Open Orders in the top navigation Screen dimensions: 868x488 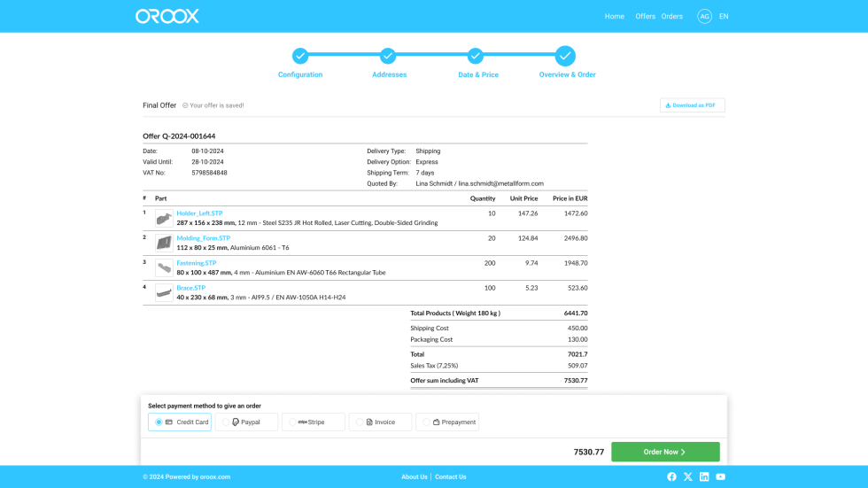pyautogui.click(x=671, y=16)
